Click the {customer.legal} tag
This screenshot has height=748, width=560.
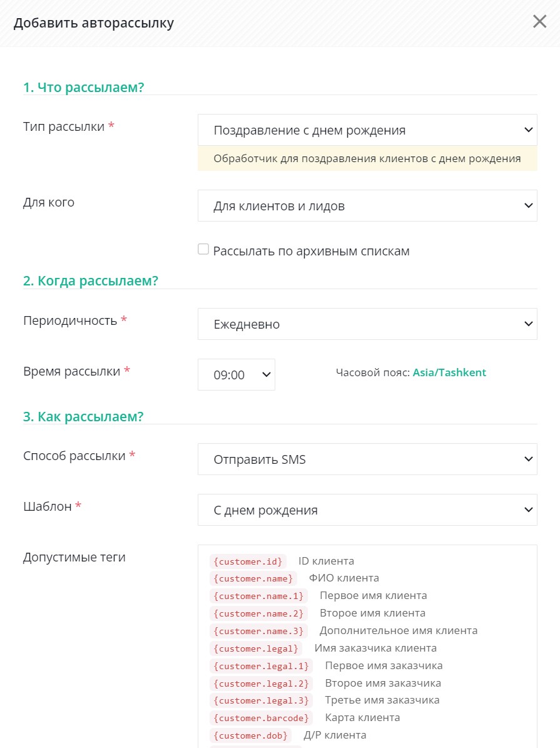point(256,648)
